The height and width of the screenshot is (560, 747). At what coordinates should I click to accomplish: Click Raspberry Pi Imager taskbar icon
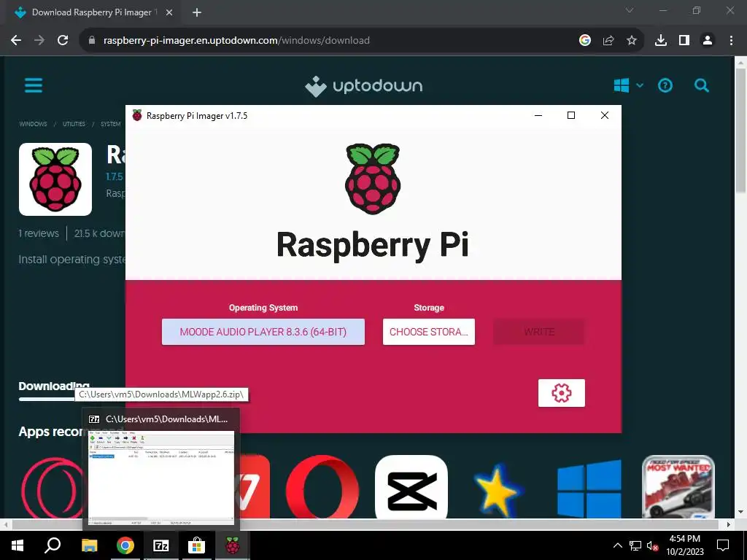click(x=233, y=545)
